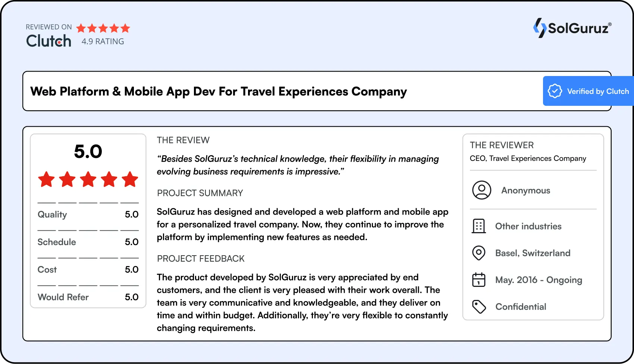Select the price tag icon beside Confidential
Image resolution: width=634 pixels, height=364 pixels.
(479, 307)
